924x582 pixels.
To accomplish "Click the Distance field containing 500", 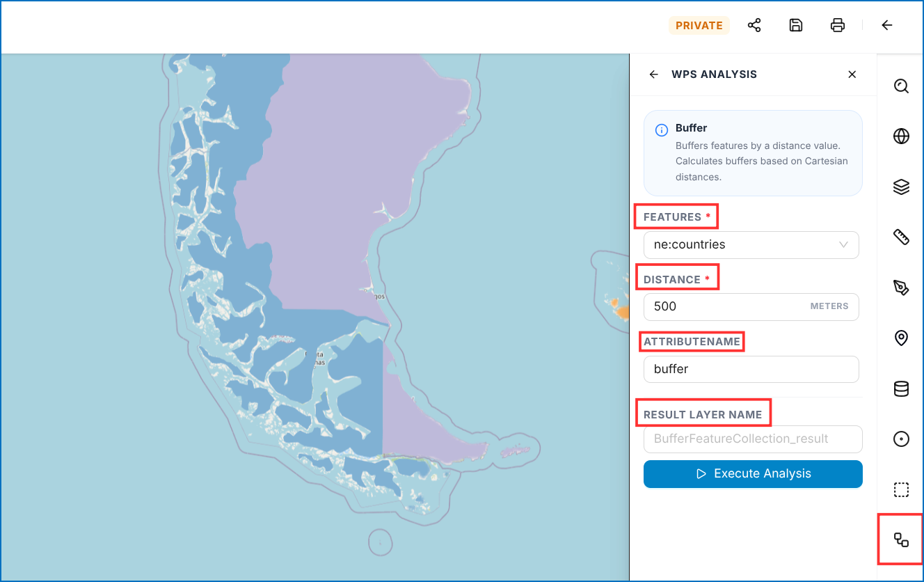I will point(751,306).
